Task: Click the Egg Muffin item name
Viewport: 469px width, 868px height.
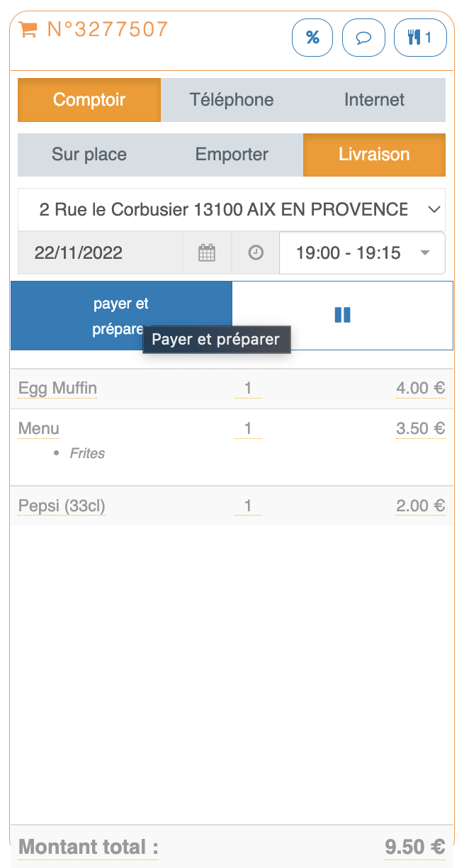Action: pyautogui.click(x=58, y=389)
